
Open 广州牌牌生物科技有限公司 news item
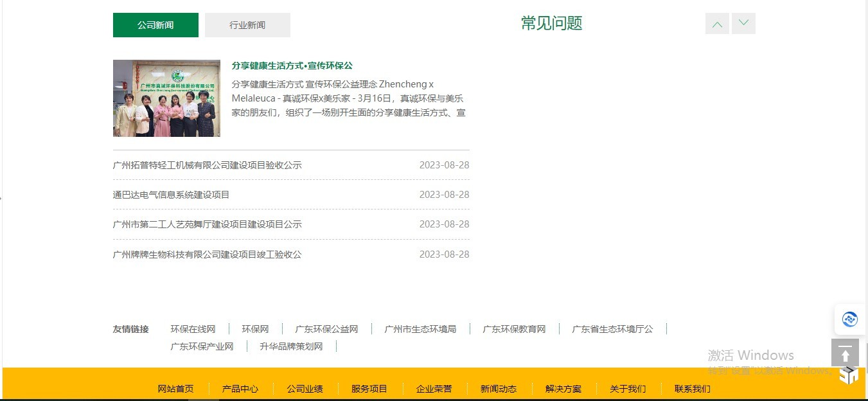207,254
